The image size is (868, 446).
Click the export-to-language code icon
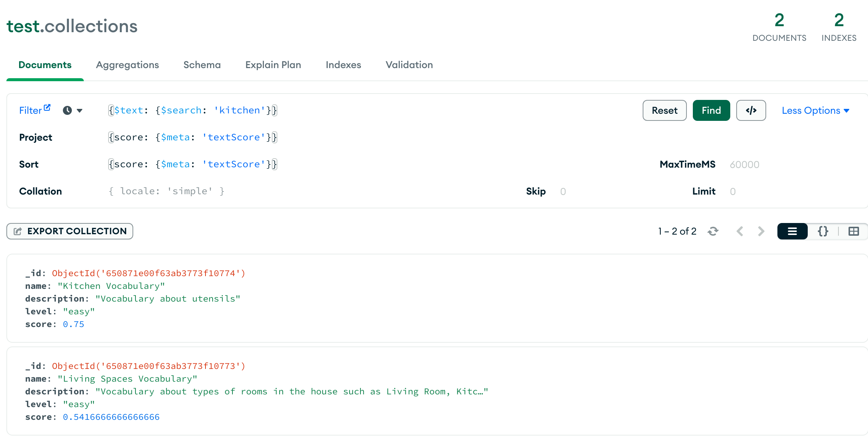[751, 110]
